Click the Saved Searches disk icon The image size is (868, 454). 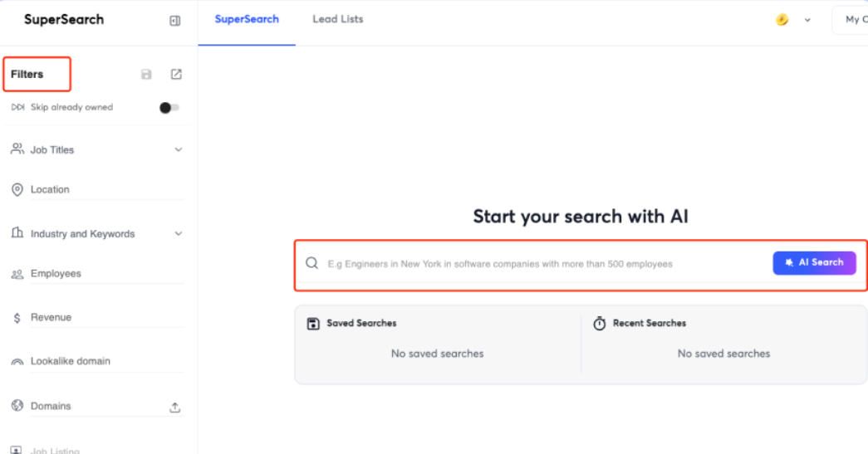pyautogui.click(x=313, y=324)
